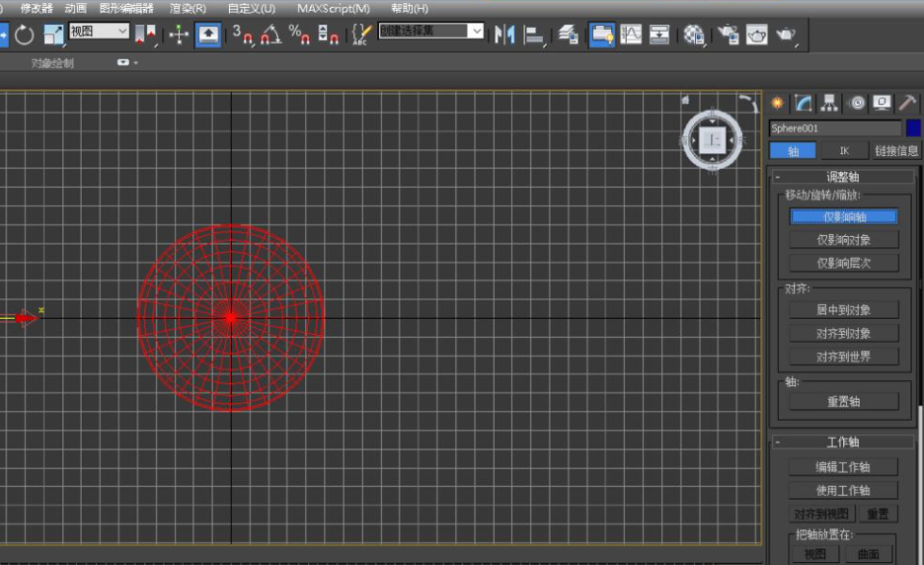This screenshot has height=565, width=924.
Task: Collapse the 调整轴 rollout
Action: tap(843, 177)
